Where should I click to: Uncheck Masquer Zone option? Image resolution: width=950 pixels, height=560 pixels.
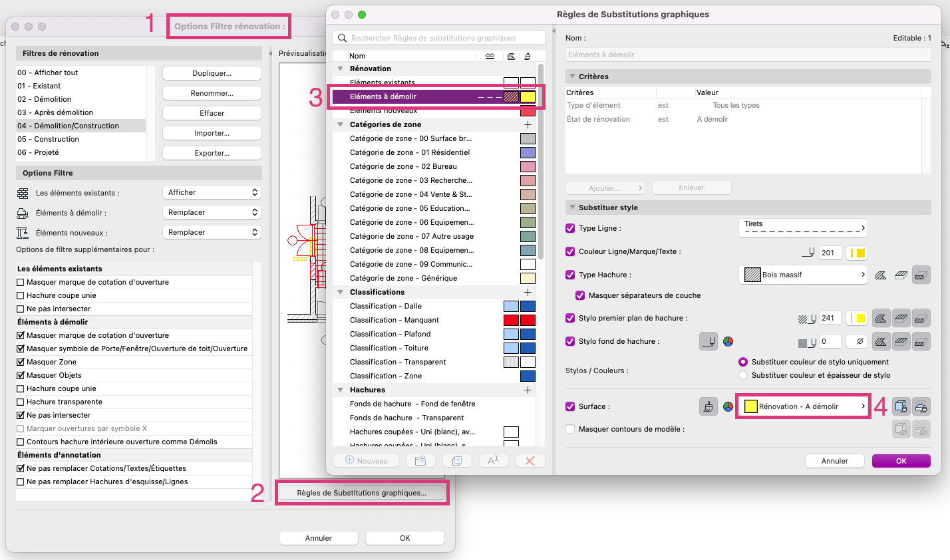pos(21,362)
